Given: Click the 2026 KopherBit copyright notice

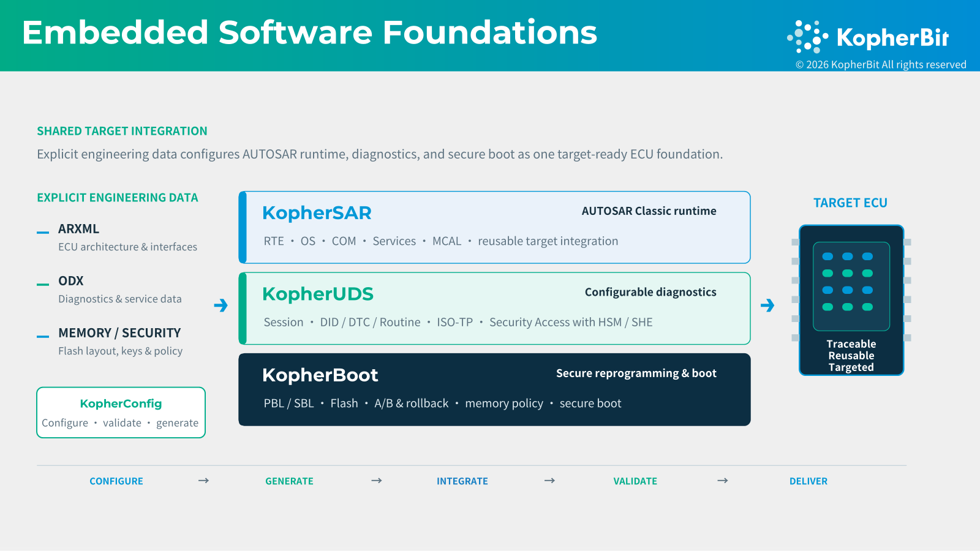Looking at the screenshot, I should [x=881, y=64].
